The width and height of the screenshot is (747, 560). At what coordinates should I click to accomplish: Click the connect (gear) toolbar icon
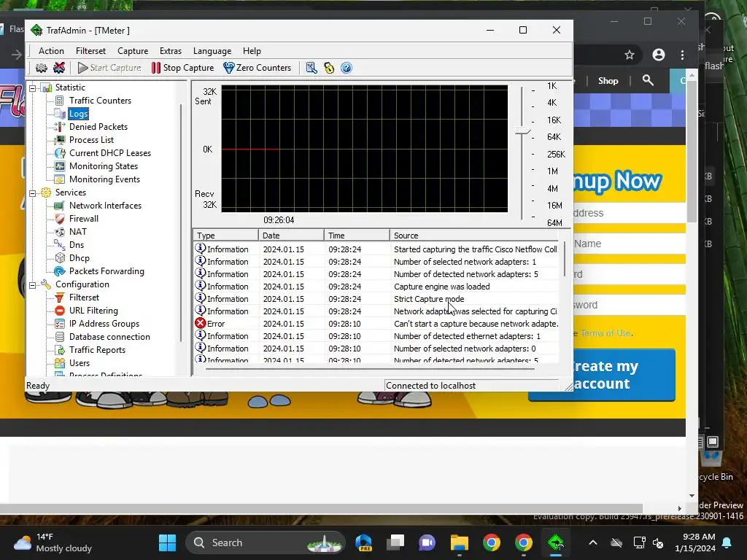42,68
